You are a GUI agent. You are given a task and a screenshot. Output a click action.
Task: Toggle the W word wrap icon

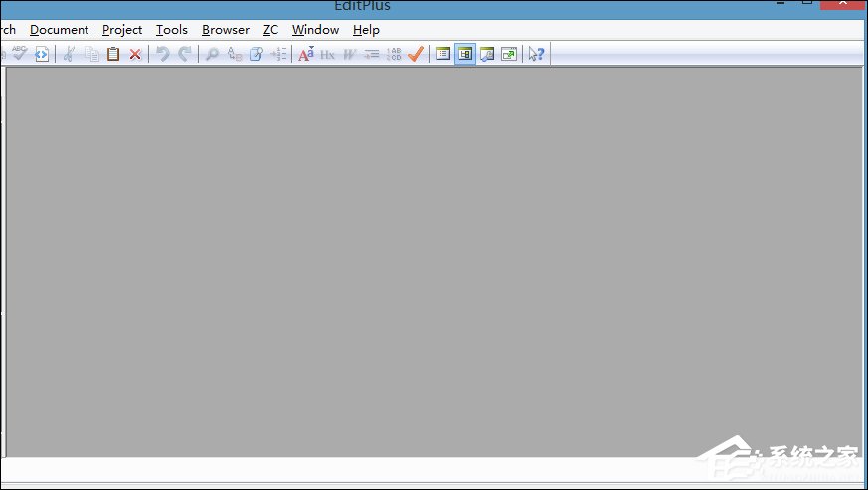349,54
